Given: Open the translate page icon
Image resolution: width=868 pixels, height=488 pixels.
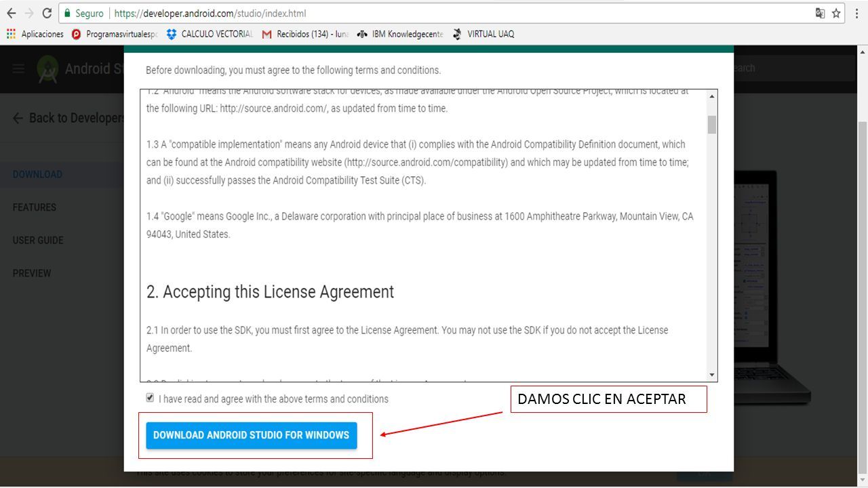Looking at the screenshot, I should coord(820,13).
